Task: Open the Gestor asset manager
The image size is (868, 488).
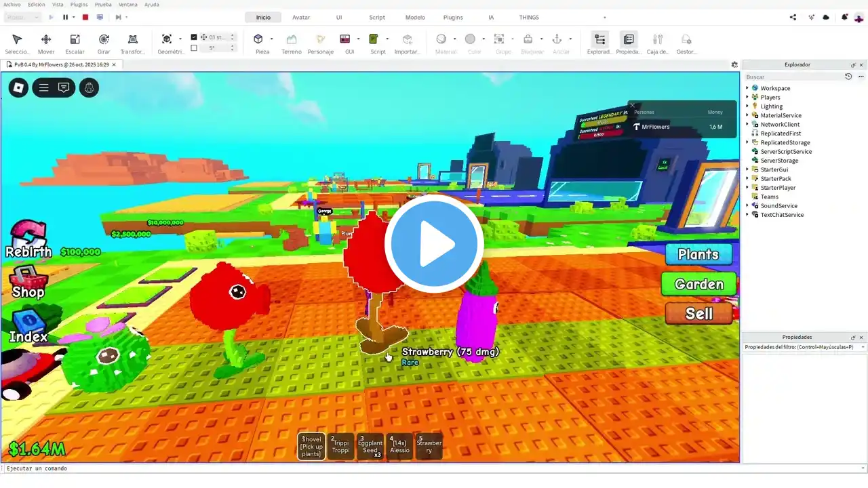Action: coord(686,43)
